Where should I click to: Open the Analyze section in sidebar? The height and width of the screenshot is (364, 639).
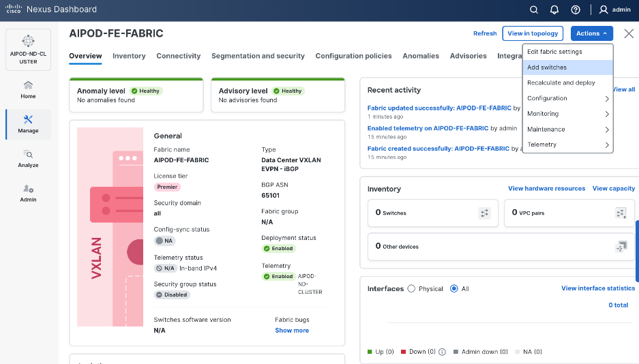[28, 158]
